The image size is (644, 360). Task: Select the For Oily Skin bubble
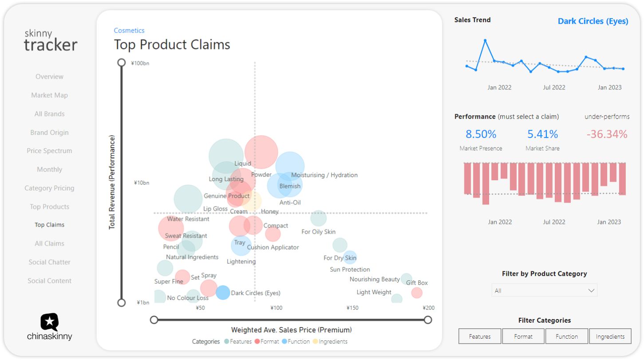pyautogui.click(x=318, y=218)
